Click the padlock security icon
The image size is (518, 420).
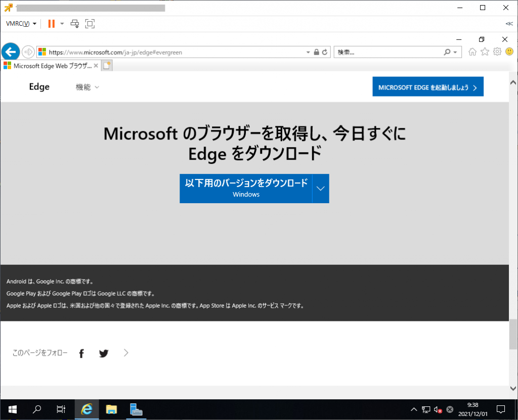317,52
